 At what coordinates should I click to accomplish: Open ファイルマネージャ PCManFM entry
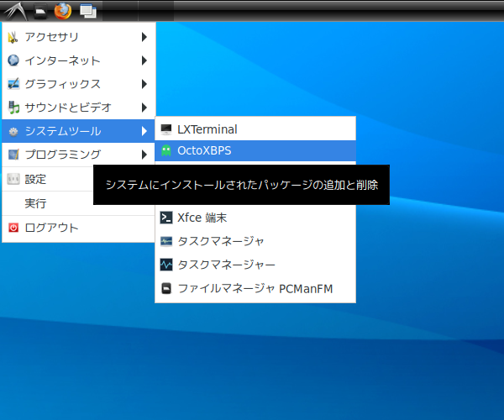(255, 288)
